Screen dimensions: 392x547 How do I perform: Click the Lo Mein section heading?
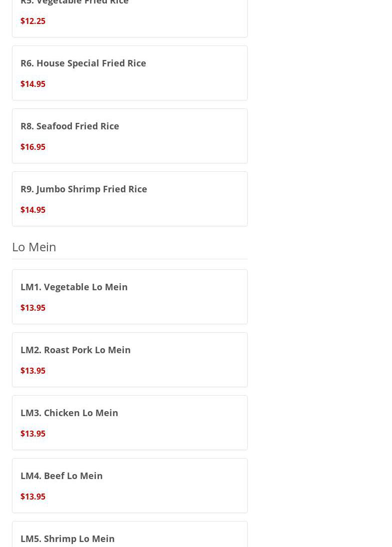pyautogui.click(x=34, y=247)
